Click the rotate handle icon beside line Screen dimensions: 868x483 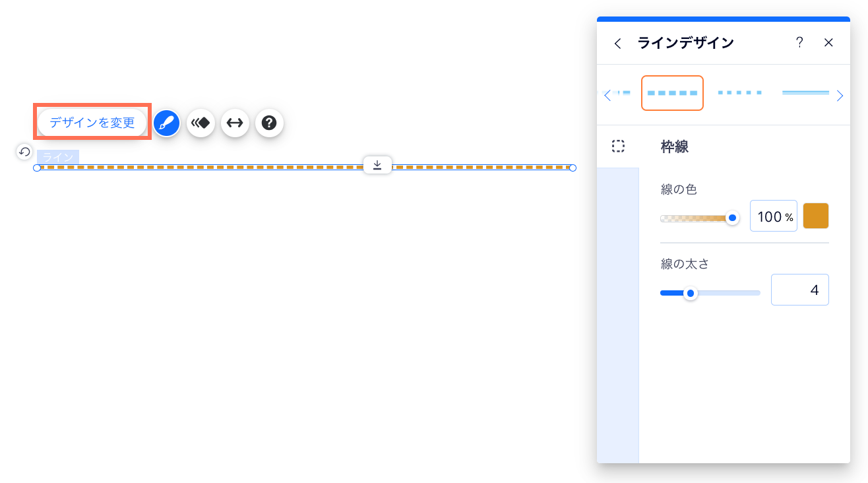24,152
